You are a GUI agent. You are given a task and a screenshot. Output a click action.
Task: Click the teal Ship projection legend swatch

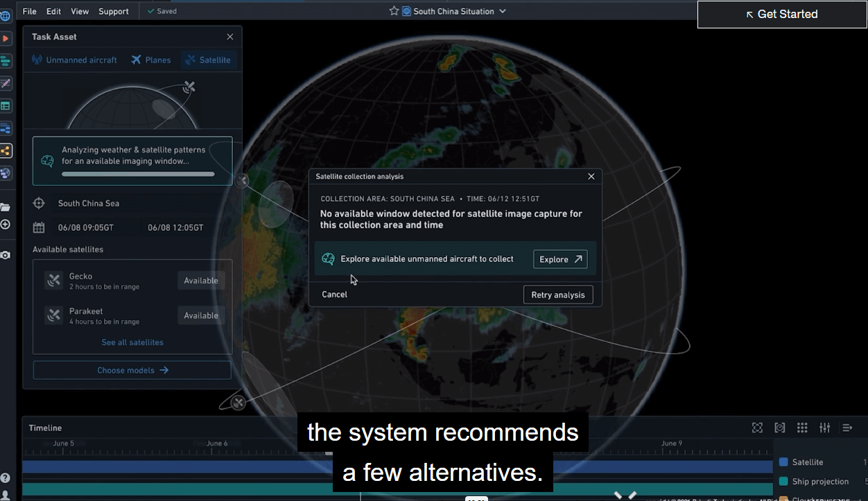[x=783, y=482]
